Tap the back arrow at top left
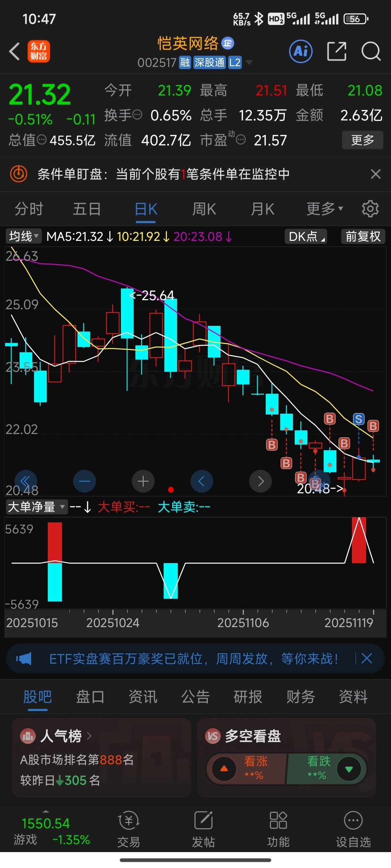 pyautogui.click(x=14, y=51)
